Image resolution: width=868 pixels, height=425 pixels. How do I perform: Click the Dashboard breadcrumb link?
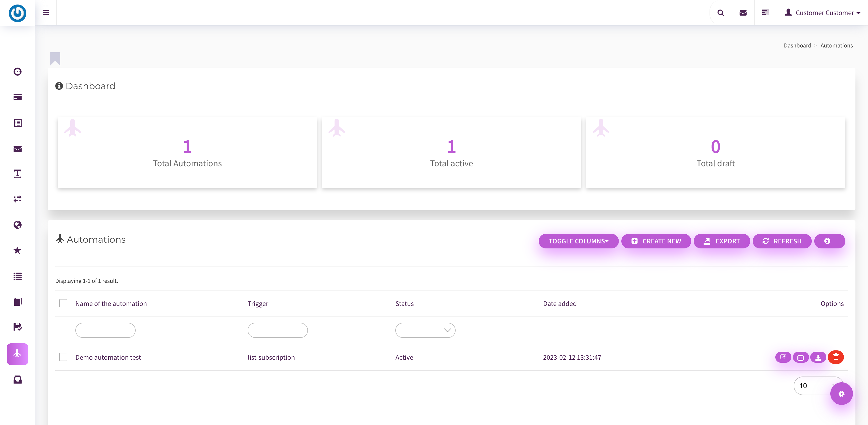(797, 45)
